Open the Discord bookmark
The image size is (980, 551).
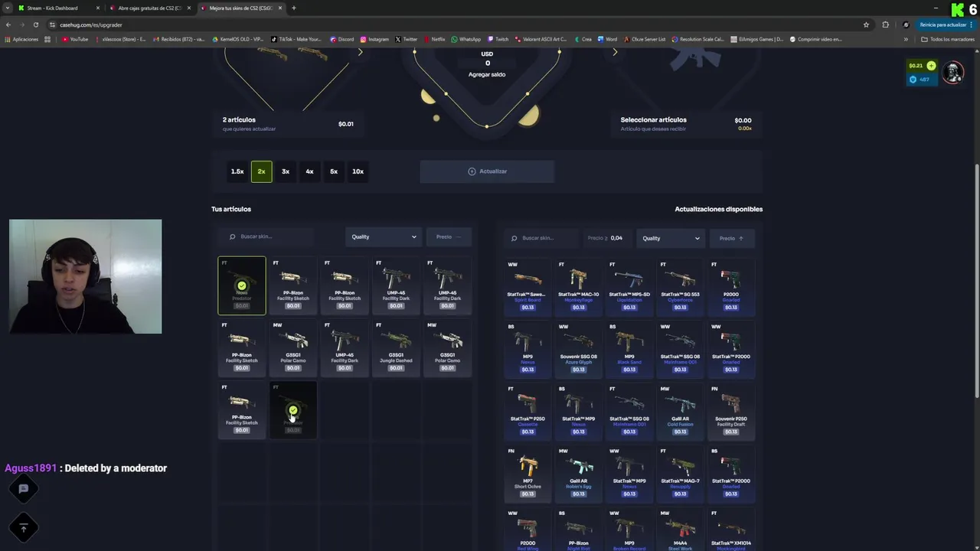(342, 39)
